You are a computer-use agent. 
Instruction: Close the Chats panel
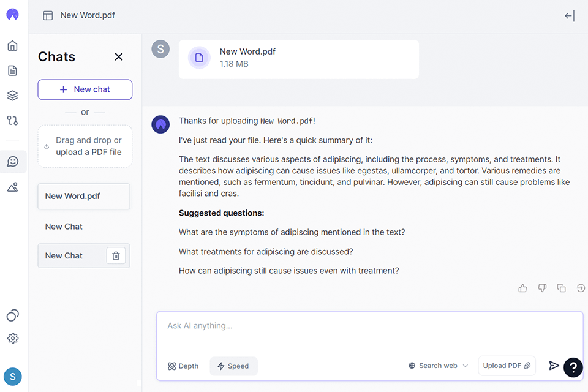(119, 57)
